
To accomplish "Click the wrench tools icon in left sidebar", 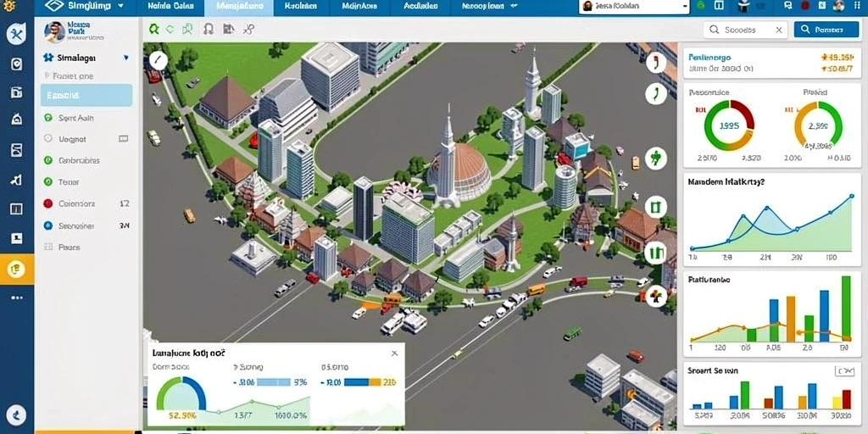I will (x=16, y=35).
